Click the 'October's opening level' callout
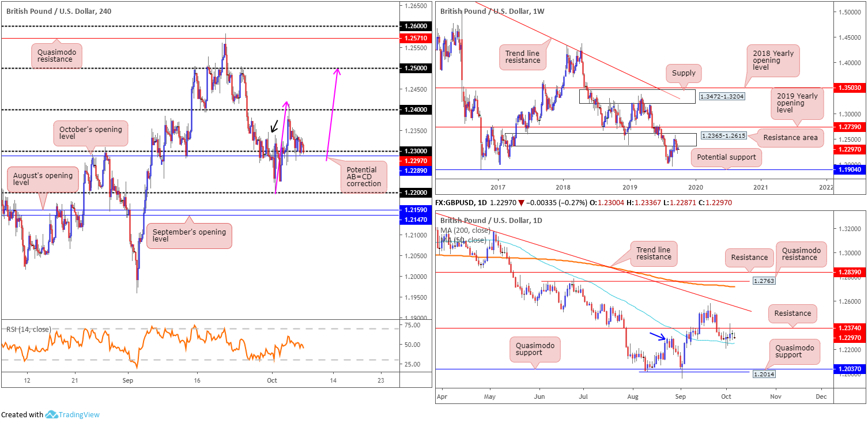 [x=91, y=134]
